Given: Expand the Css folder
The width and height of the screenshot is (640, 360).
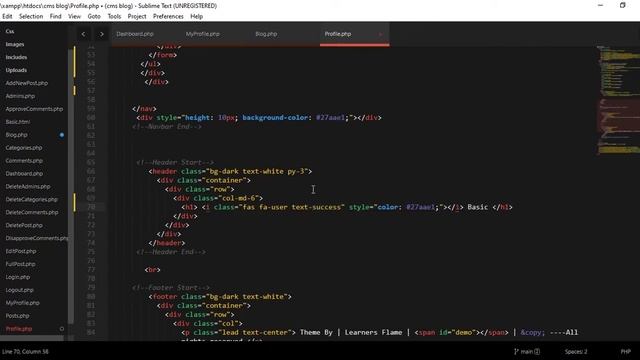Looking at the screenshot, I should click(10, 31).
